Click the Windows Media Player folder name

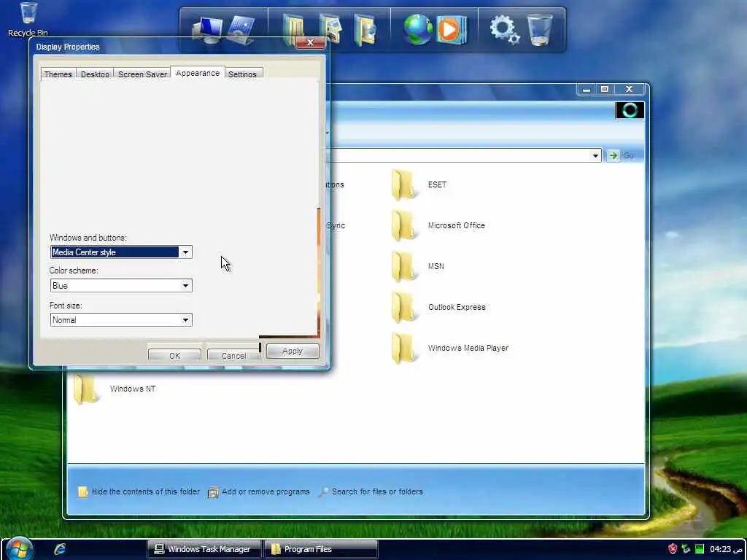pyautogui.click(x=468, y=349)
